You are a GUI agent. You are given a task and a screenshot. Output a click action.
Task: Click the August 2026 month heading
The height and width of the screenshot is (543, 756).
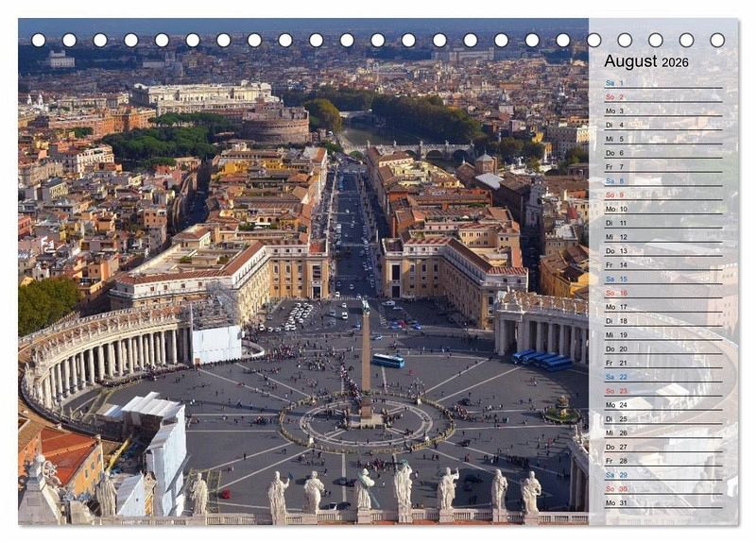click(646, 61)
